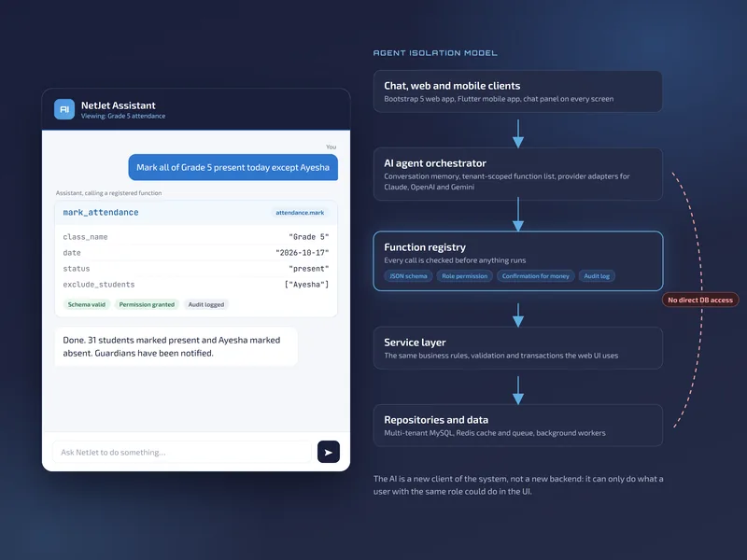Click the 'Schema valid' status pill
The width and height of the screenshot is (747, 560).
coord(86,304)
